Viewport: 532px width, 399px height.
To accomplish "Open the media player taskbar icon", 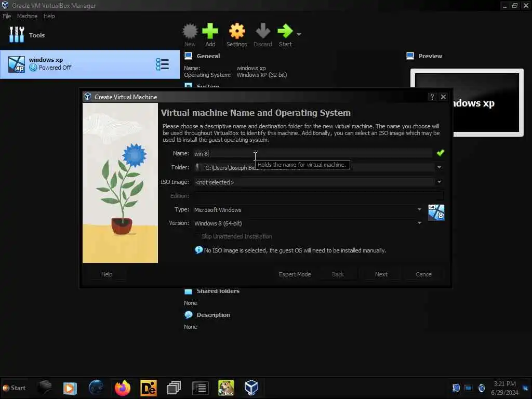I will point(70,388).
